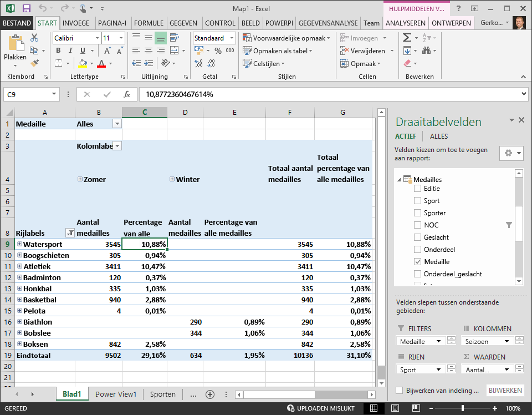Screen dimensions: 532x415
Task: Switch to the ANALYSEREN ribbon tab
Action: 406,23
